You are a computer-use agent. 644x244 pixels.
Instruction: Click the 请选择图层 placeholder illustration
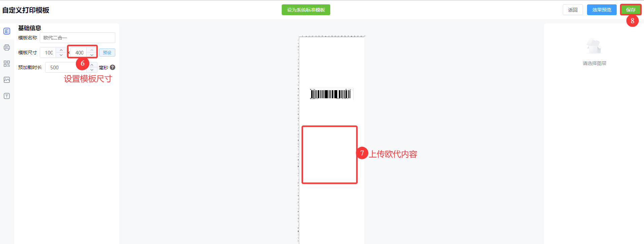tap(594, 47)
